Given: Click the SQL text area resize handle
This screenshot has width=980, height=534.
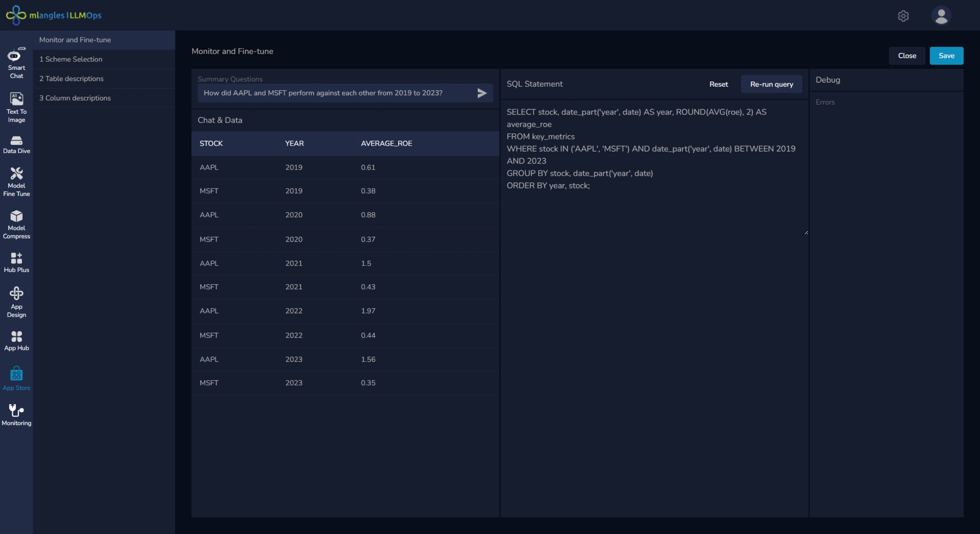Looking at the screenshot, I should pos(806,232).
